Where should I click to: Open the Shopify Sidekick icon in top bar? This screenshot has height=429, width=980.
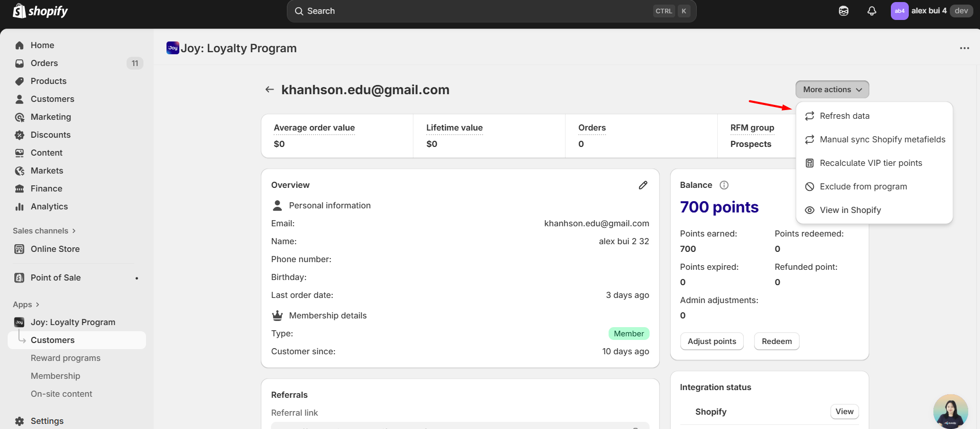tap(843, 11)
